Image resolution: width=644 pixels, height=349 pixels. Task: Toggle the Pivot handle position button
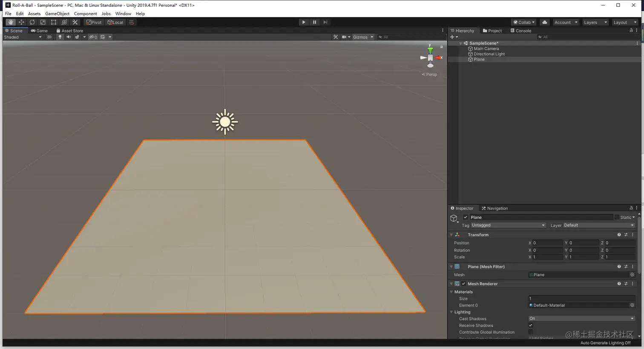pyautogui.click(x=94, y=22)
